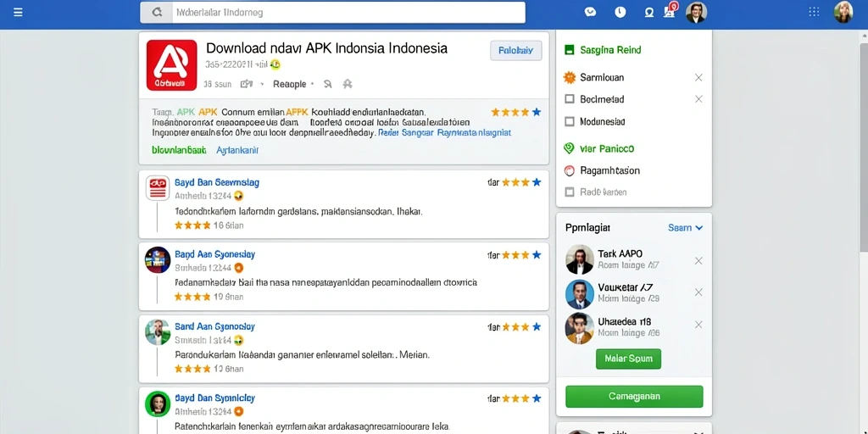Open Tark AAPO profile picture

click(580, 259)
